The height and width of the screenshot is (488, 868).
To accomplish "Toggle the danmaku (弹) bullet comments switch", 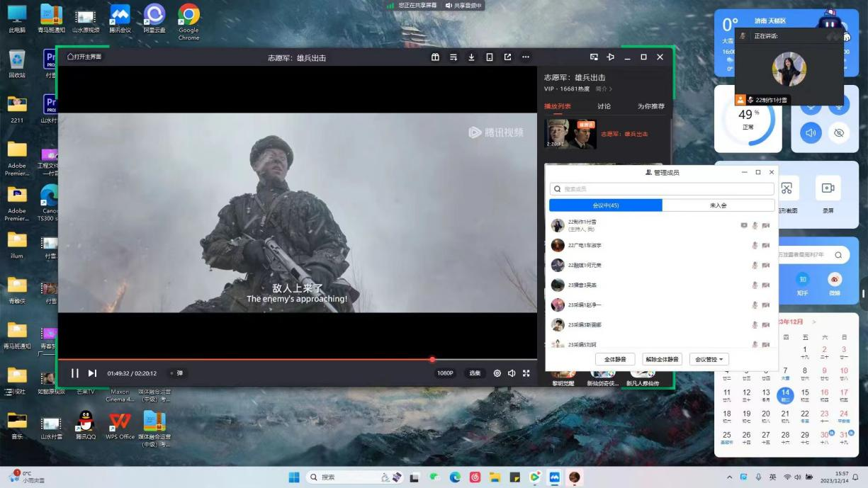I will click(176, 373).
